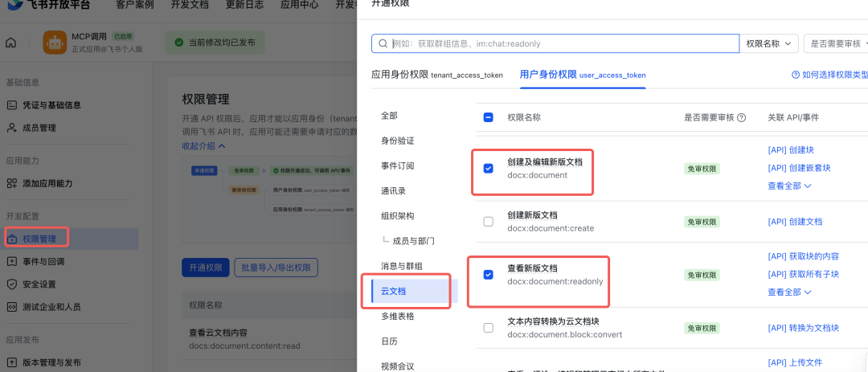868x372 pixels.
Task: Click 免审权限 tag on 创建新版文档 row
Action: click(x=702, y=222)
